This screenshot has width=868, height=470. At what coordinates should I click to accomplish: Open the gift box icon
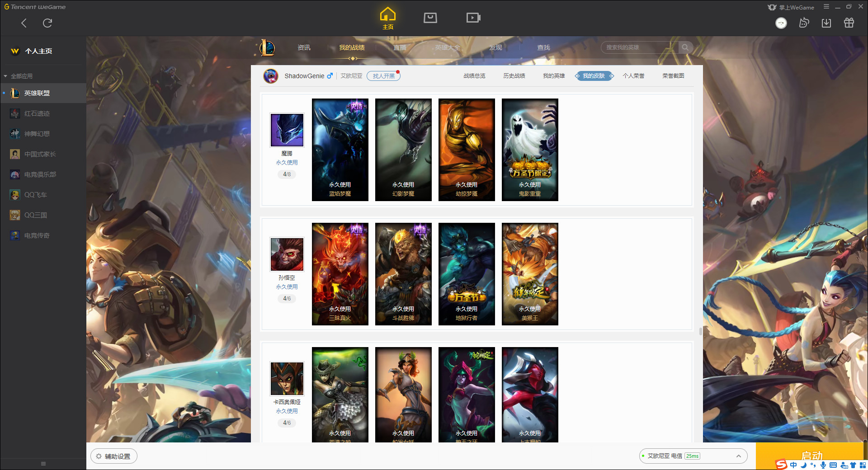[x=849, y=23]
